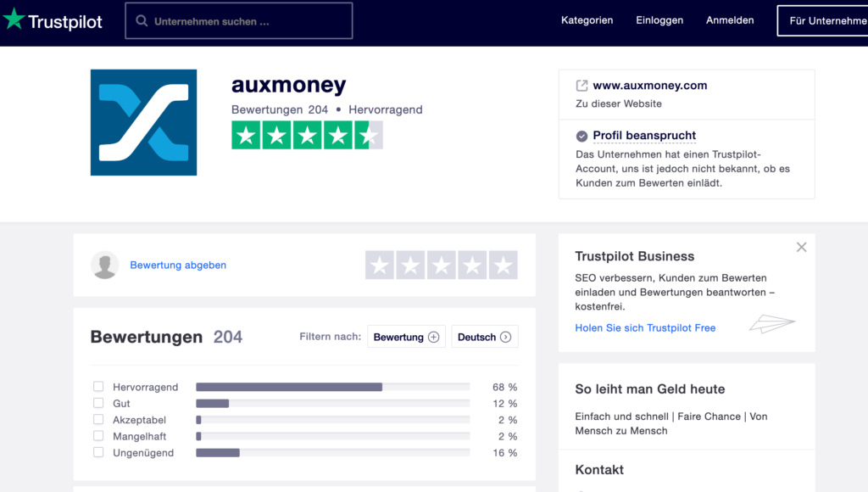868x492 pixels.
Task: Click the Hervorragend 68 % rating bar
Action: click(332, 387)
